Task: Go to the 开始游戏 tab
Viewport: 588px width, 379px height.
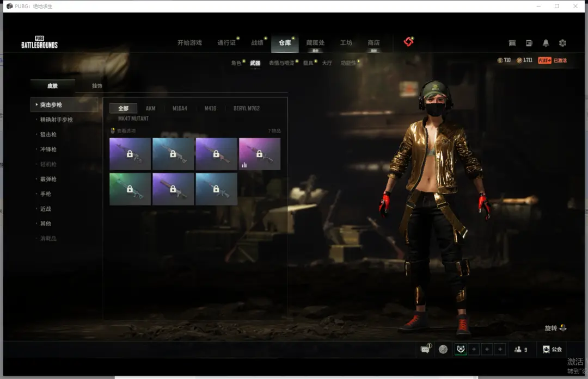Action: pos(189,43)
